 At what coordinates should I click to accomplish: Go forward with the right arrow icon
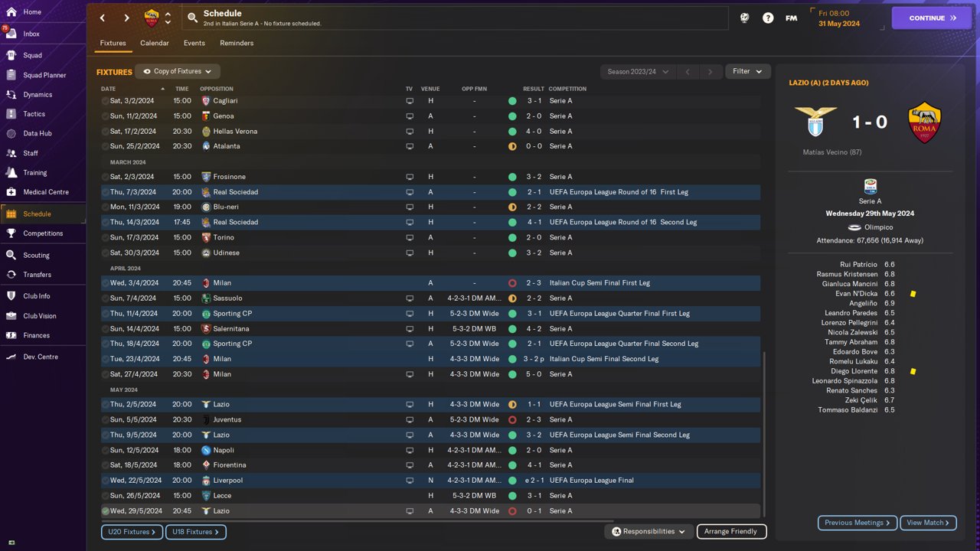click(x=127, y=18)
